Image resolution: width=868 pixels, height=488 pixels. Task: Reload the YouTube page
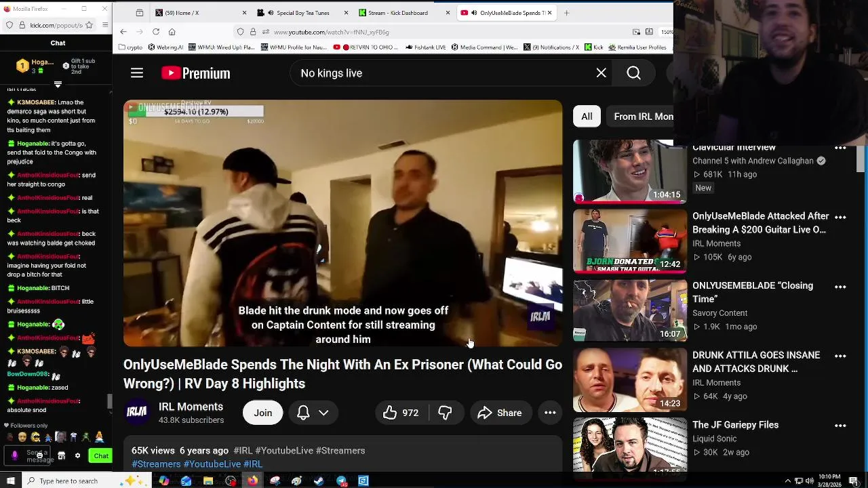click(156, 32)
